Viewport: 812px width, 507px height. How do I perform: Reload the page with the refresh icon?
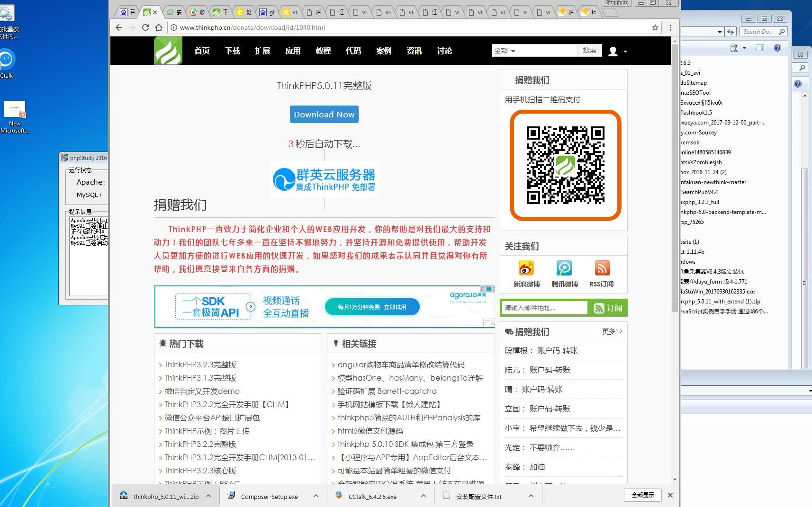click(145, 27)
